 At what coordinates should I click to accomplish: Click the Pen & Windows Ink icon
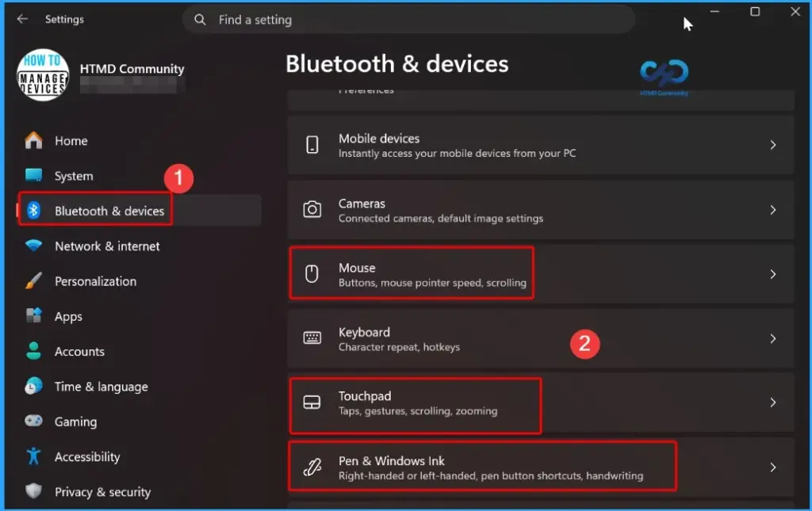(312, 467)
